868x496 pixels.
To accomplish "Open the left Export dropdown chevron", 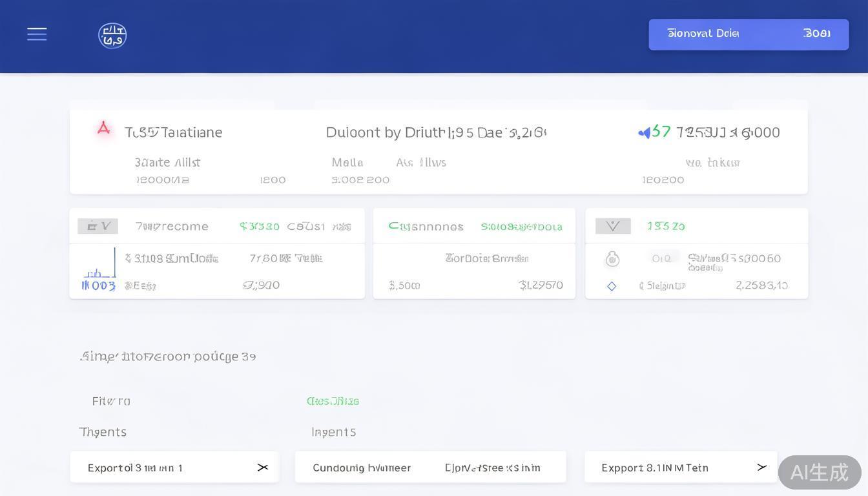I will tap(262, 467).
